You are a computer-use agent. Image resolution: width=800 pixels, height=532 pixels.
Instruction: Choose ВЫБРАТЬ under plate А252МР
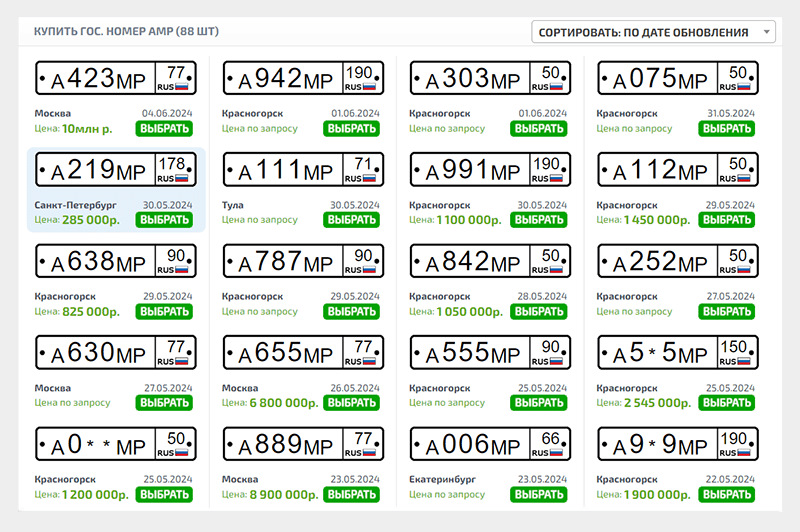[x=727, y=312]
